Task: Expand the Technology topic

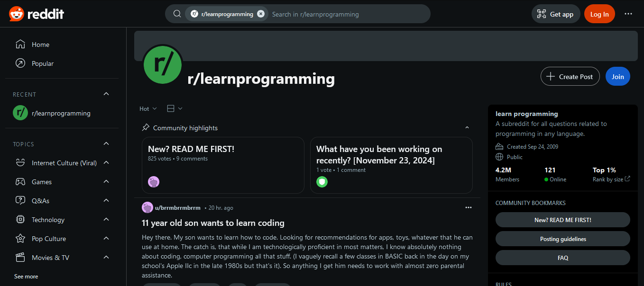Action: (x=106, y=219)
